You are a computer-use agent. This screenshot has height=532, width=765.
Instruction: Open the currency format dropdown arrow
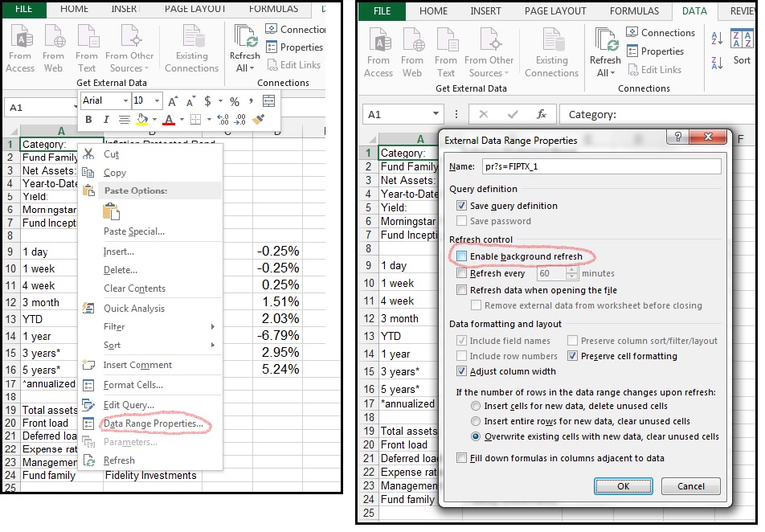coord(220,101)
